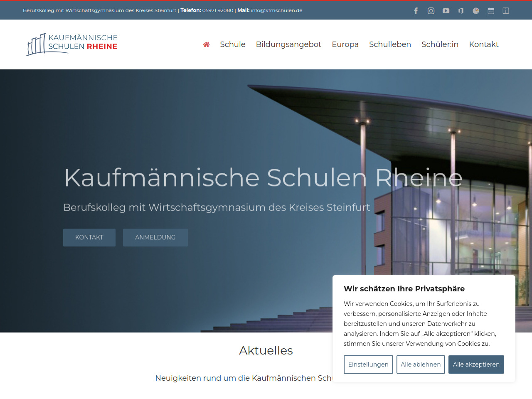532x399 pixels.
Task: Click the ANMELDUNG button
Action: [155, 237]
